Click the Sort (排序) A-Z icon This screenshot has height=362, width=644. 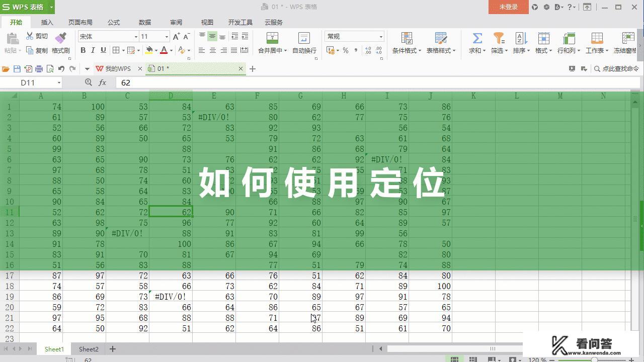coord(521,38)
